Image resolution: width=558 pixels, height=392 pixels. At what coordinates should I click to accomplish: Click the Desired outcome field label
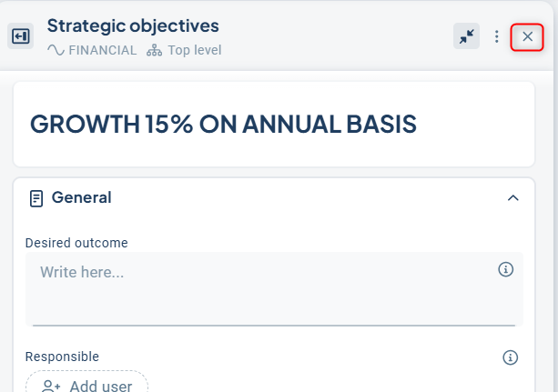pos(76,243)
